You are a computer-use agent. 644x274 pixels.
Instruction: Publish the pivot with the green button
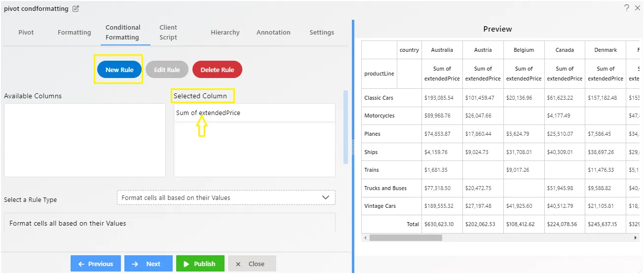[x=200, y=264]
